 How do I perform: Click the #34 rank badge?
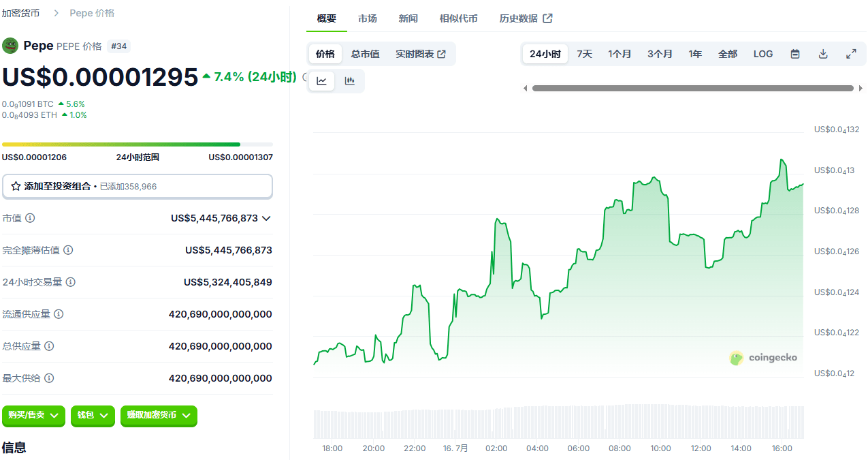119,46
